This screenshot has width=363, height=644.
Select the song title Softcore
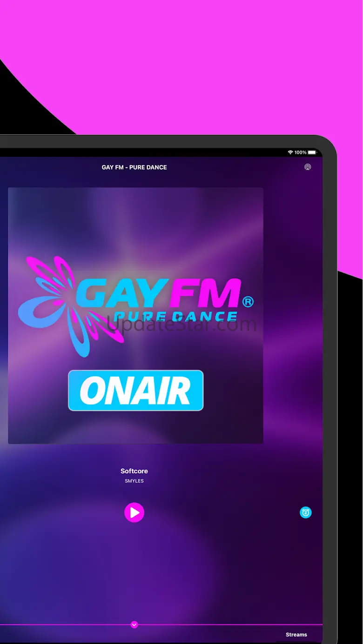click(134, 471)
